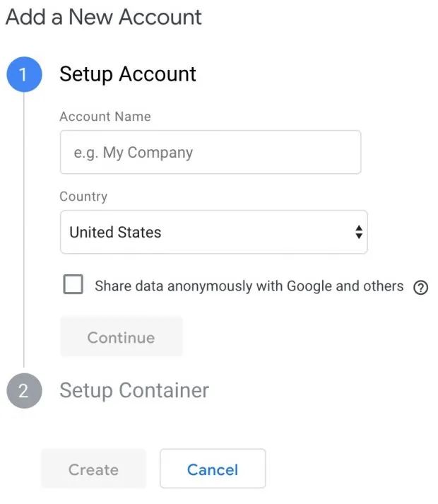
Task: Focus the Account Name text field
Action: coord(211,152)
